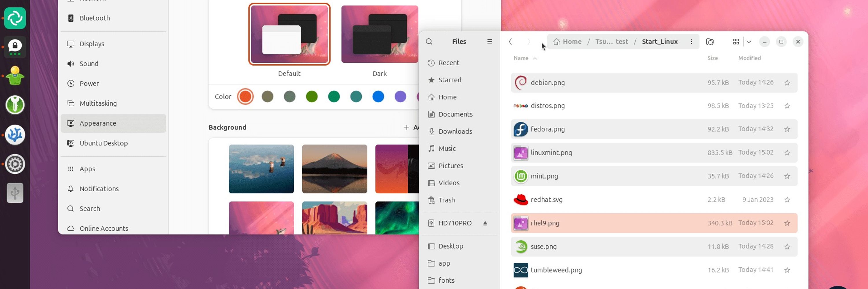This screenshot has width=868, height=289.
Task: Switch Files to grid view
Action: coord(736,41)
